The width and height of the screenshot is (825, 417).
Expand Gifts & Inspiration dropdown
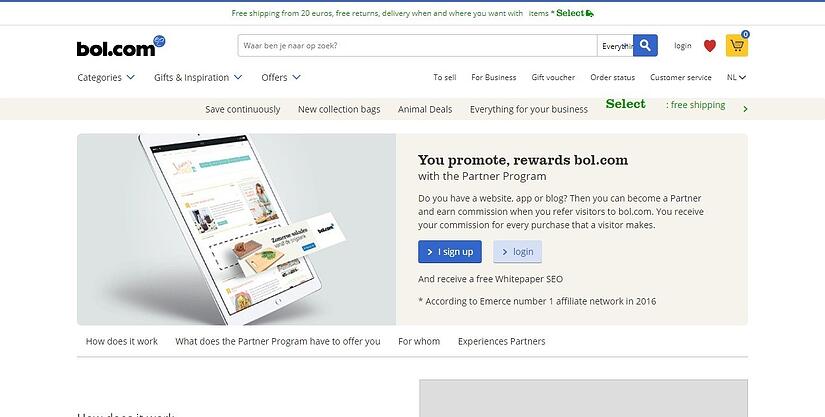point(198,77)
